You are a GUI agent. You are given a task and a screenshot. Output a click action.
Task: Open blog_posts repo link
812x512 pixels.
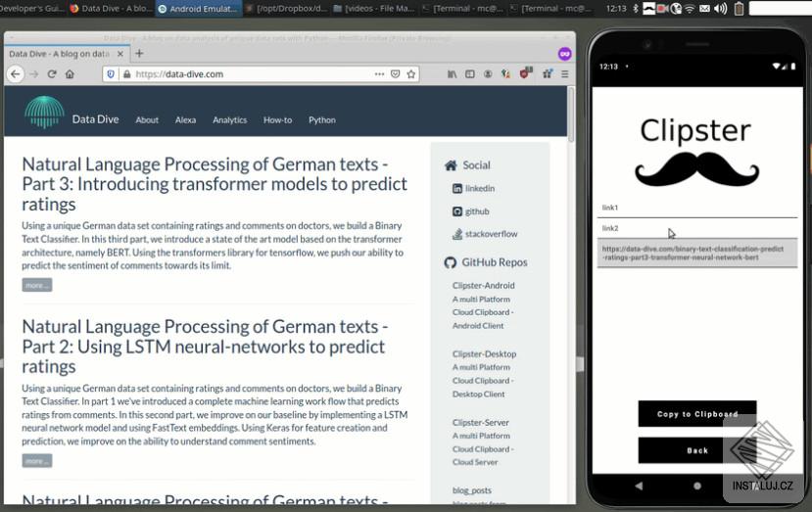[472, 490]
